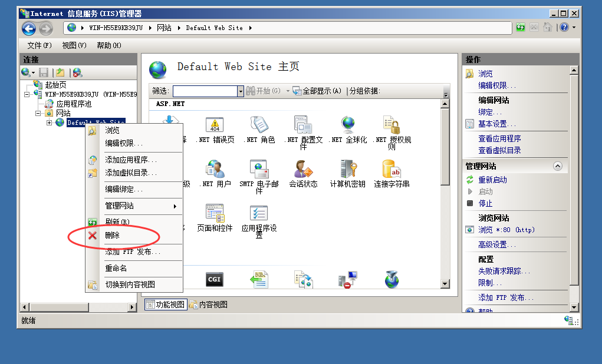Open SMTP 电子邮件 settings
602x364 pixels.
(x=258, y=171)
